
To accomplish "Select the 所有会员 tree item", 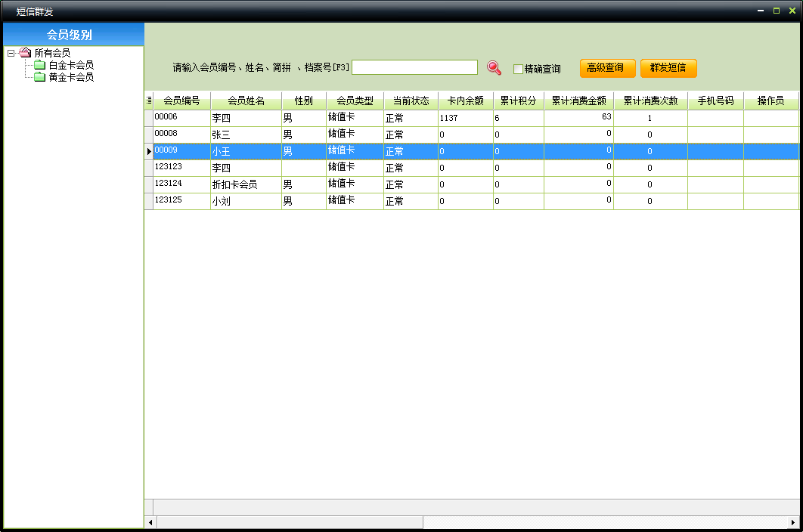I will [52, 53].
